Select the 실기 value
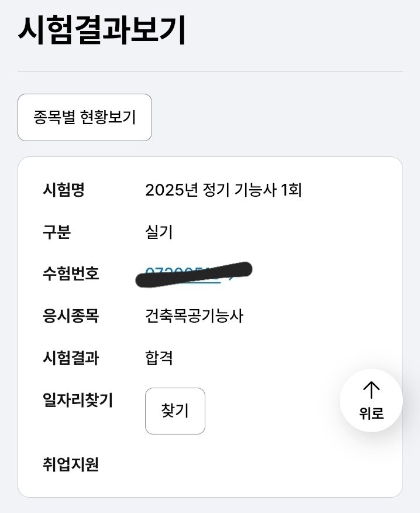Viewport: 420px width, 513px height. [159, 232]
